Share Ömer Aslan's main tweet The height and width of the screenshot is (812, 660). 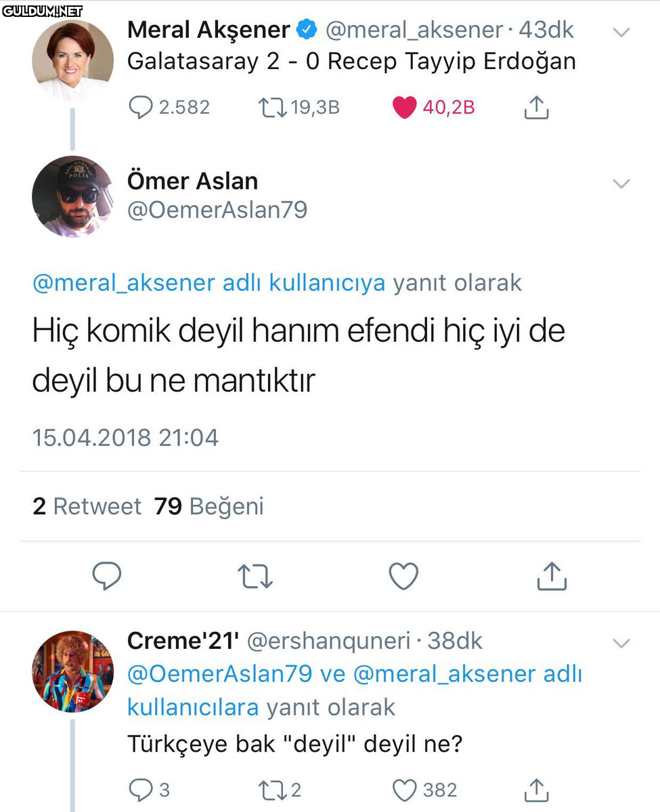(x=551, y=576)
